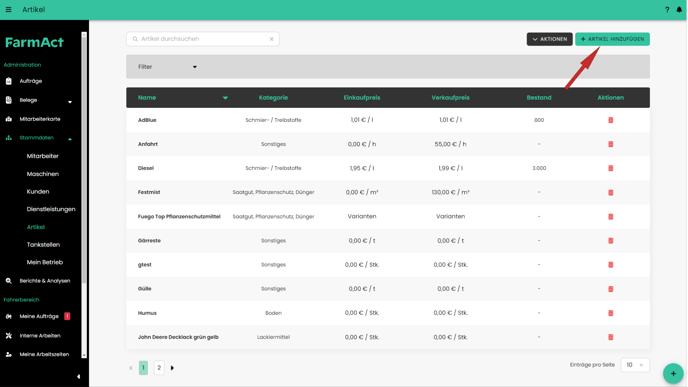Open the Aktionen dropdown button
688x387 pixels.
[549, 39]
